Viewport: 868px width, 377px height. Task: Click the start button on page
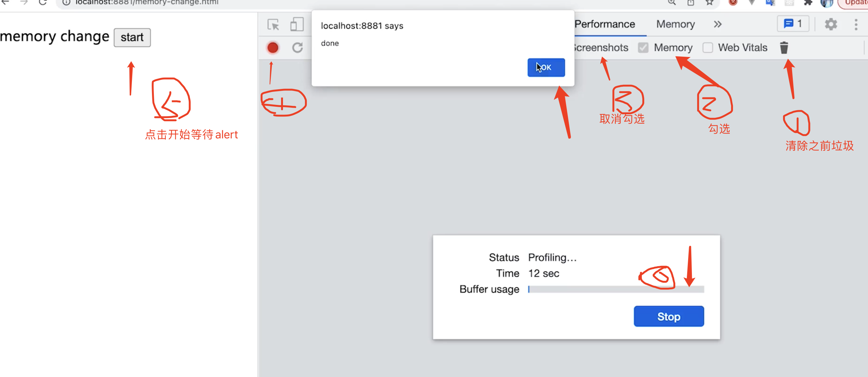coord(132,37)
